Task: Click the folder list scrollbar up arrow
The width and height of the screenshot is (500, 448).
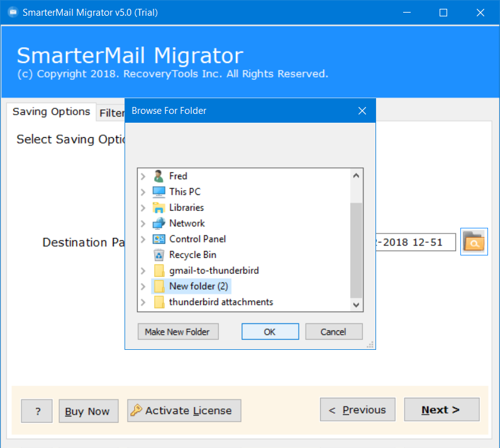Action: (x=356, y=176)
